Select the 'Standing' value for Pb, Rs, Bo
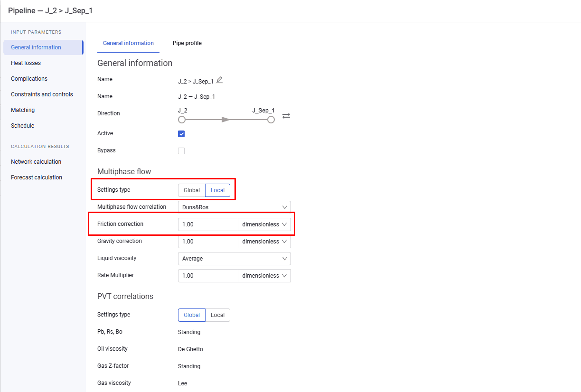 coord(189,332)
